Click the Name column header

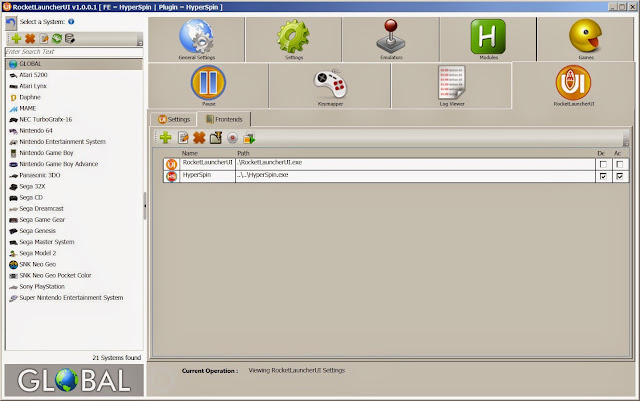click(x=190, y=153)
